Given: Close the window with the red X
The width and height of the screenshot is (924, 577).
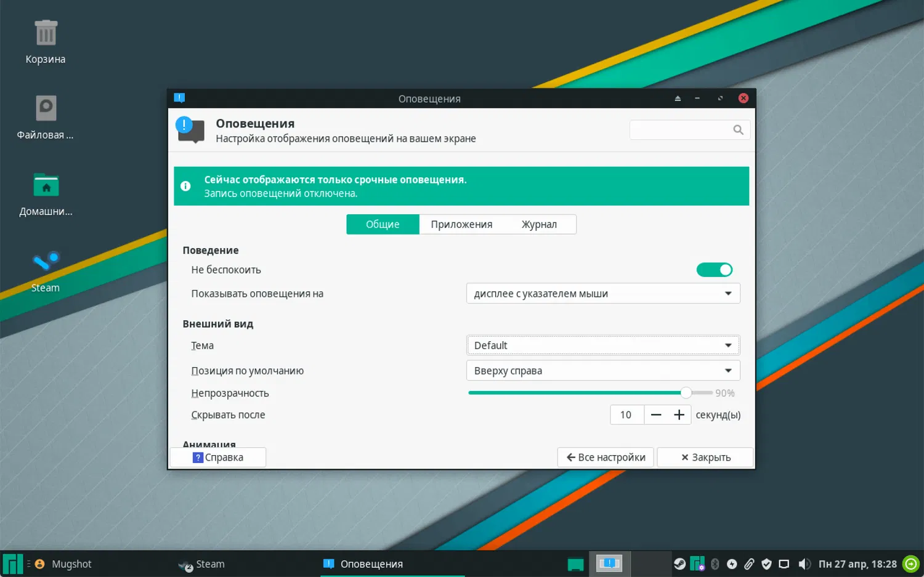Looking at the screenshot, I should [x=744, y=99].
